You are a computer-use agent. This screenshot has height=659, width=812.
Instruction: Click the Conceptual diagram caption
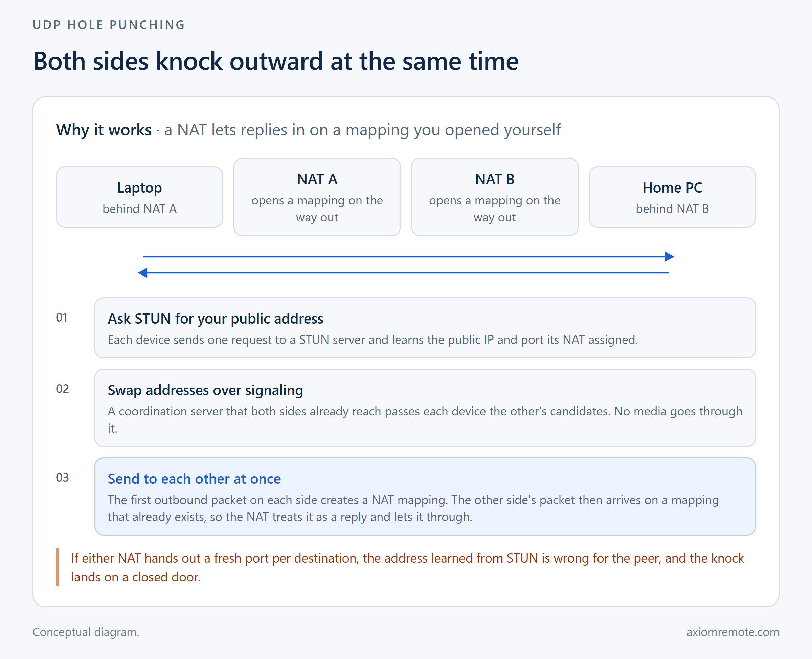[x=86, y=632]
